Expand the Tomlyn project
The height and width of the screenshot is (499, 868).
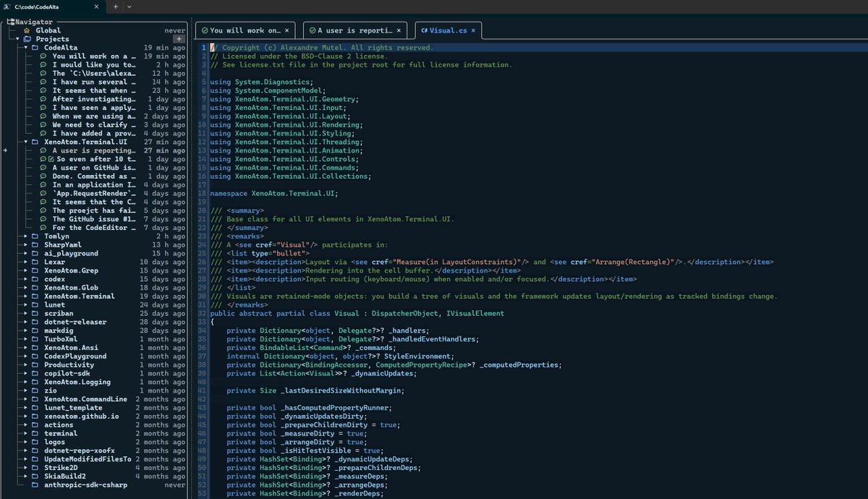coord(26,236)
